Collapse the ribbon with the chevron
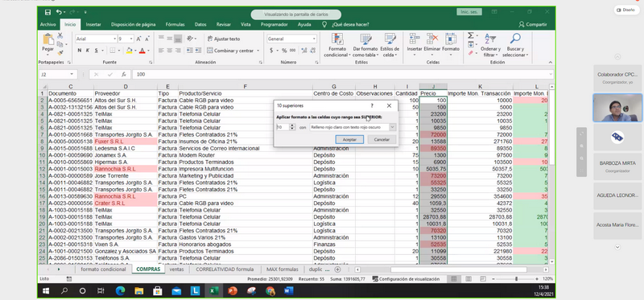644x300 pixels. pos(551,63)
